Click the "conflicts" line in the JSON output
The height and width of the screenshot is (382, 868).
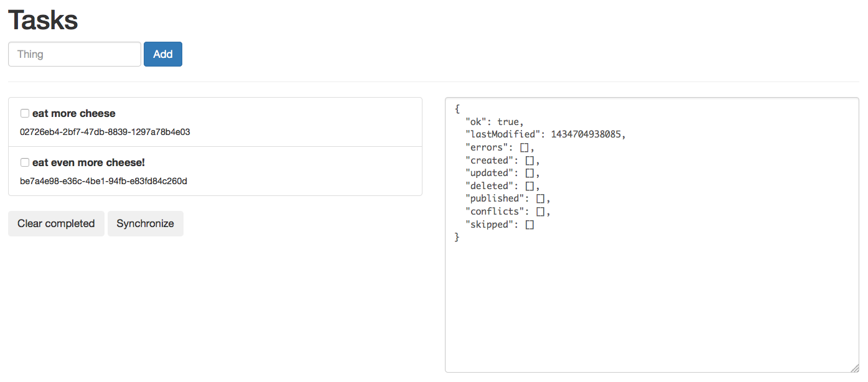coord(508,212)
